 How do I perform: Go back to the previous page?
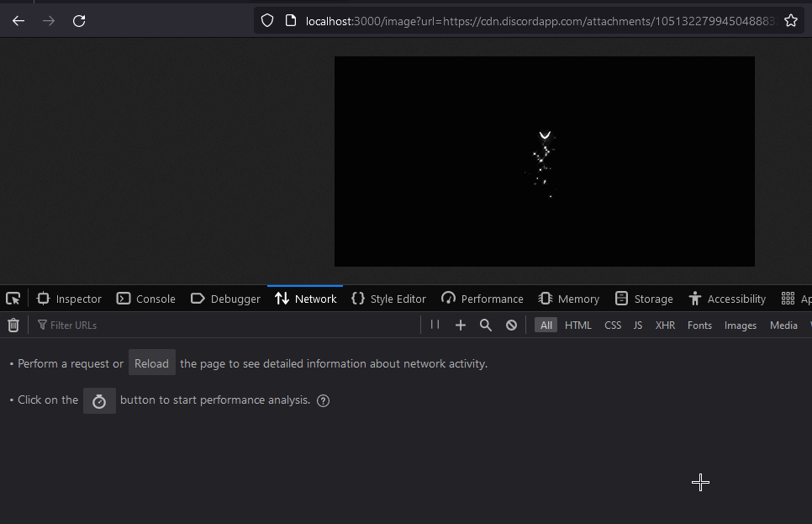[x=18, y=20]
